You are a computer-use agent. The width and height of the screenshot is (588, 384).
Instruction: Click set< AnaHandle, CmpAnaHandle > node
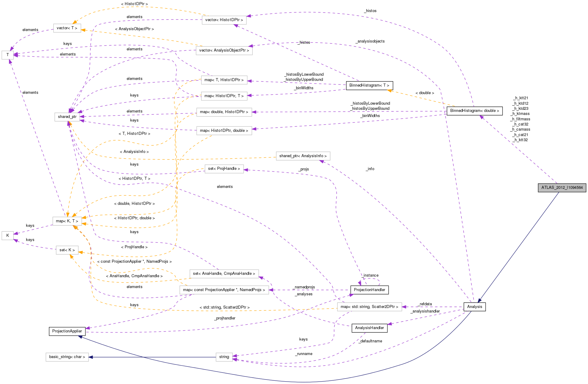click(224, 274)
